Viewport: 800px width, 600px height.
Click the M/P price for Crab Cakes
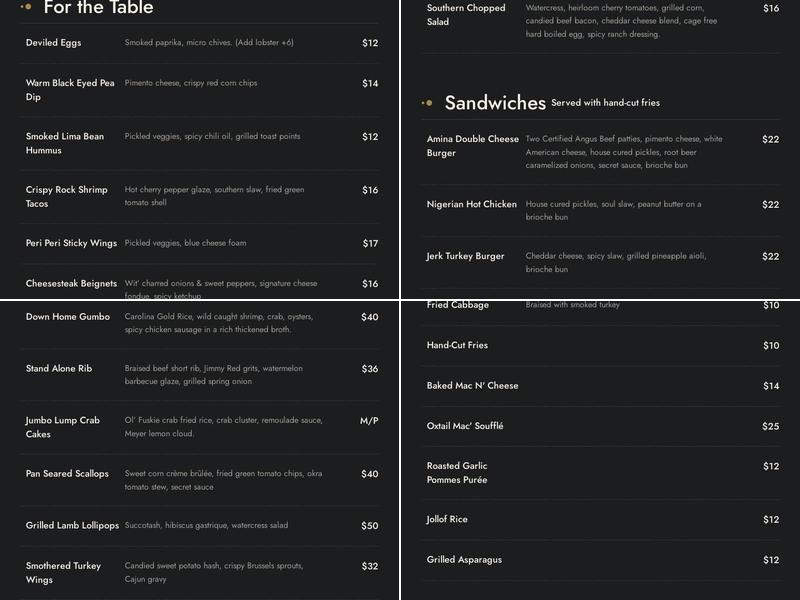pos(369,421)
